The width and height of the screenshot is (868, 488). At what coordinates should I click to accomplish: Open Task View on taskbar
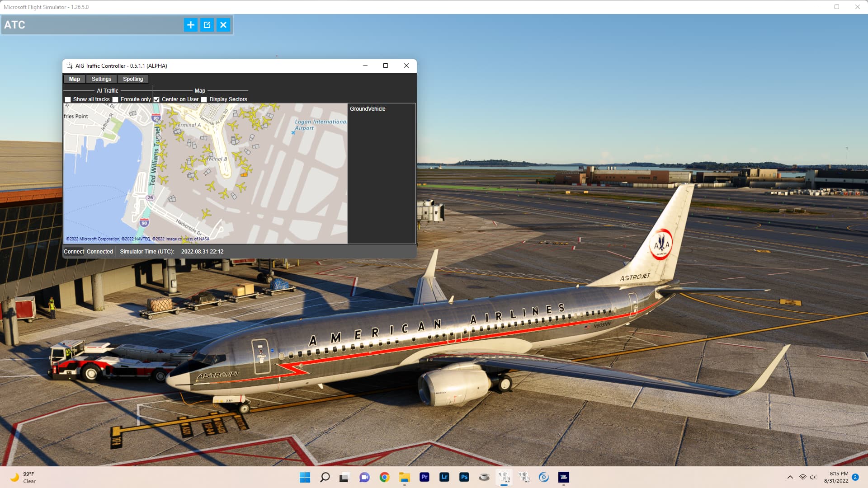(x=344, y=477)
